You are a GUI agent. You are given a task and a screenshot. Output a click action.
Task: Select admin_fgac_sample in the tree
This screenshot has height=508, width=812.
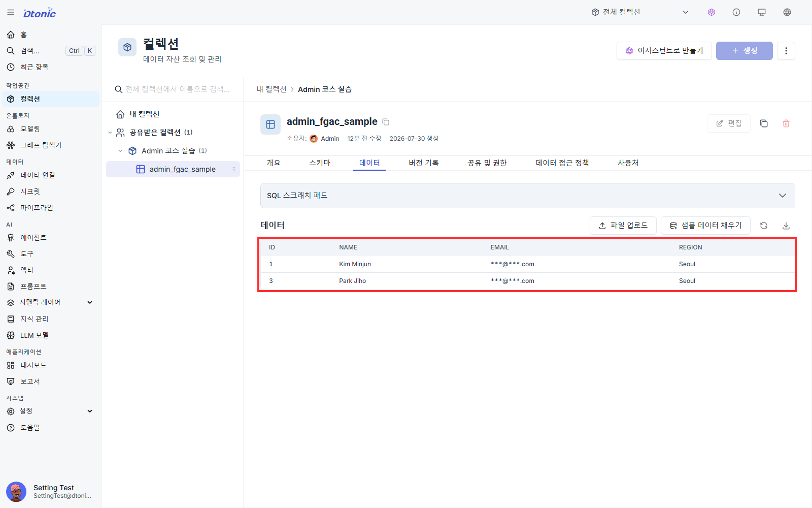[x=173, y=169]
